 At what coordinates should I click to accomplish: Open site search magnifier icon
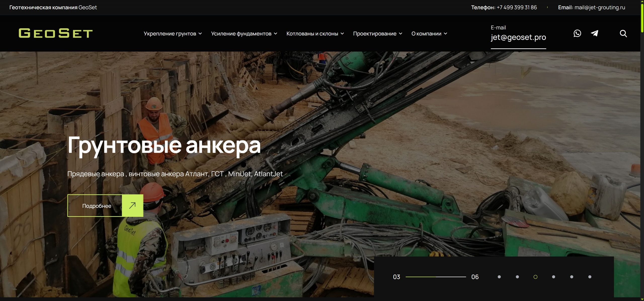(623, 34)
